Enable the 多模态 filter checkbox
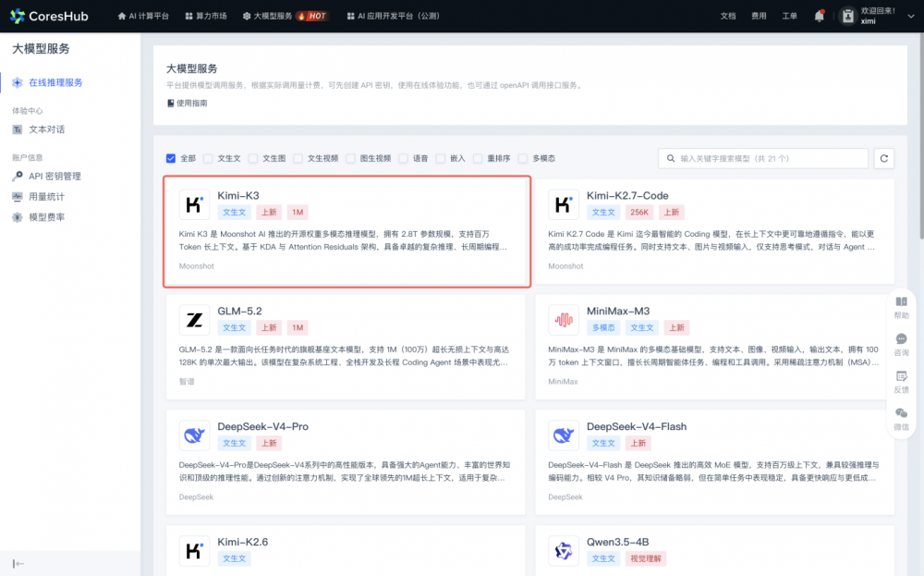The image size is (924, 576). (x=523, y=158)
